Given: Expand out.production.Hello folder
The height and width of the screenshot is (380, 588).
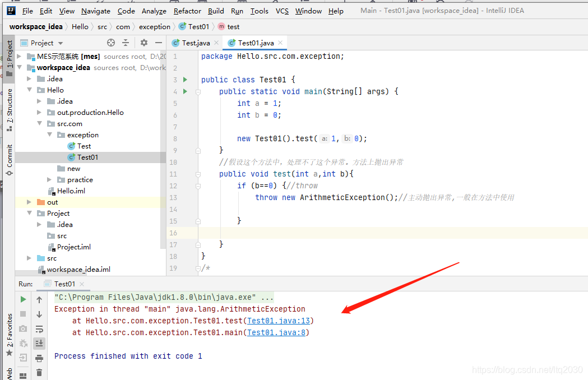Looking at the screenshot, I should pos(39,112).
